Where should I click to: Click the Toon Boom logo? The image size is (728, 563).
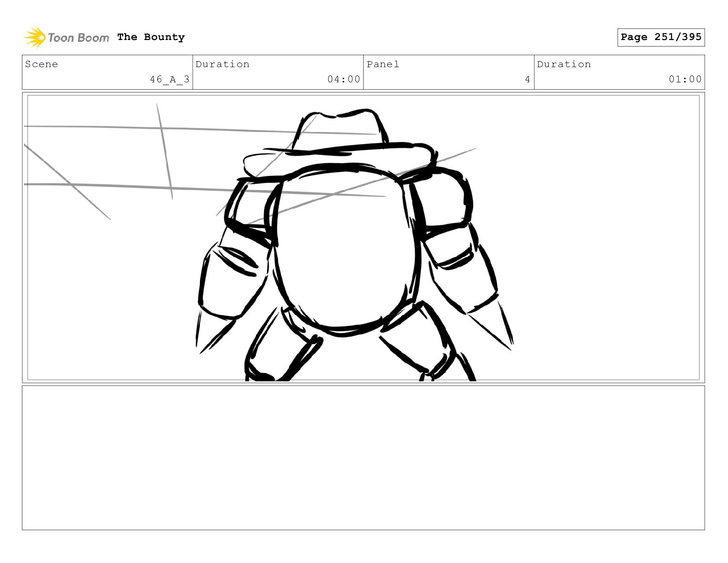coord(67,37)
